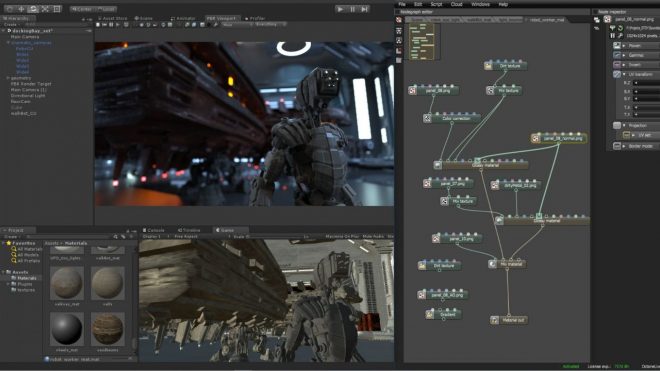Screen dimensions: 660x371
Task: Open the Script menu in Octane
Action: 436,4
